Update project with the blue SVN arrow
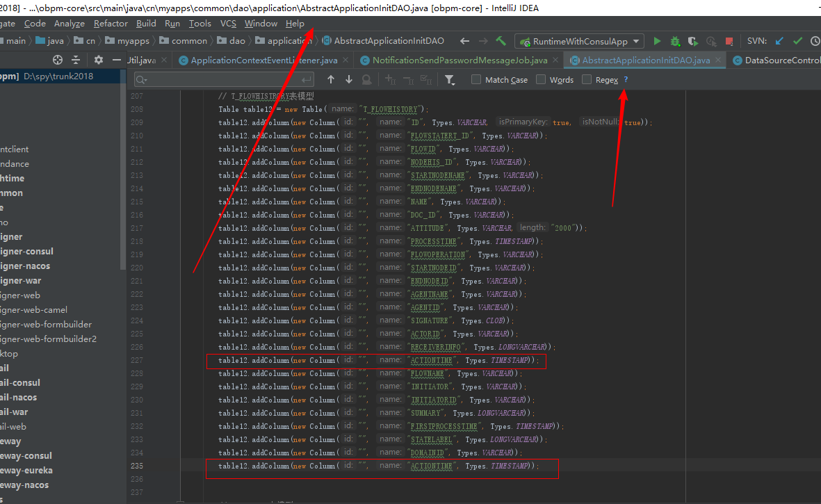Screen dimensions: 821x504 779,41
